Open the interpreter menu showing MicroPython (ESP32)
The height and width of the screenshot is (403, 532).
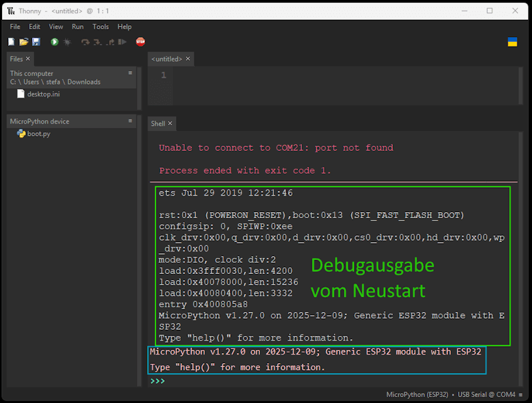(418, 394)
